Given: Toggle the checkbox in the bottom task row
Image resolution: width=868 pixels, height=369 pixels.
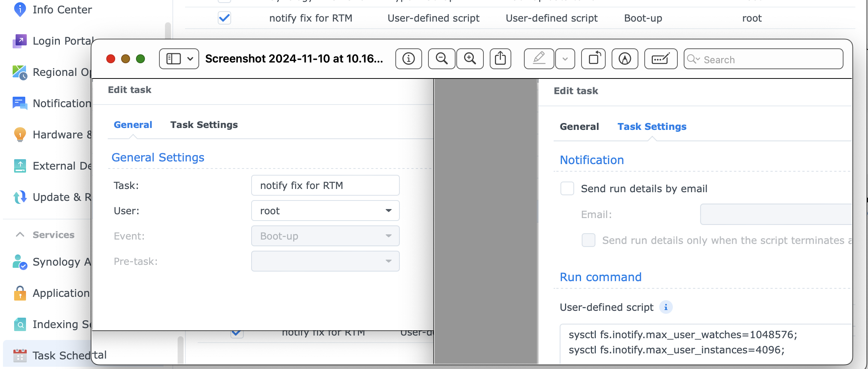Looking at the screenshot, I should pos(237,334).
